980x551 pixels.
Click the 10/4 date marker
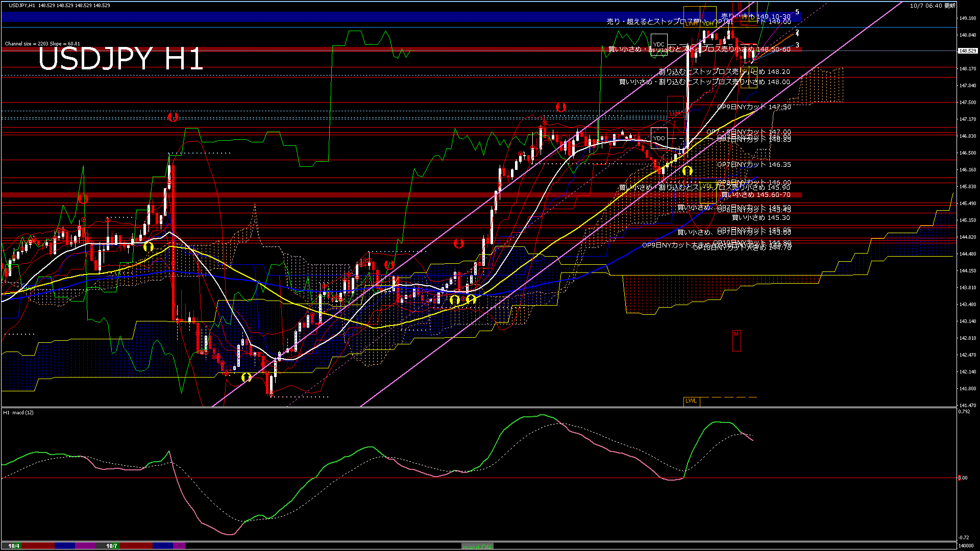(14, 546)
